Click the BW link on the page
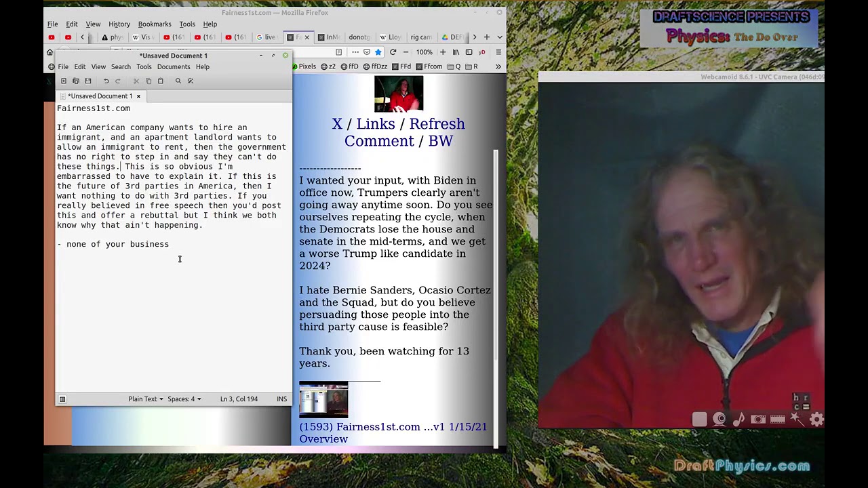This screenshot has width=868, height=488. click(x=440, y=141)
